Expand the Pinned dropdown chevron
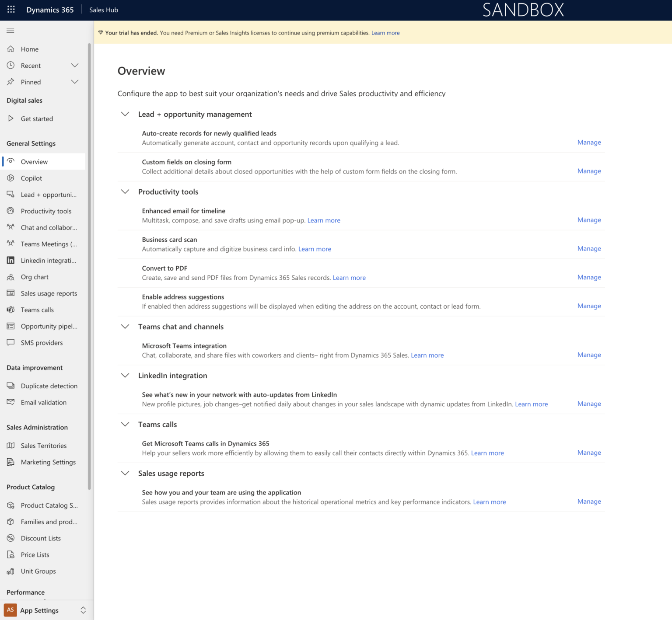672x620 pixels. tap(75, 82)
